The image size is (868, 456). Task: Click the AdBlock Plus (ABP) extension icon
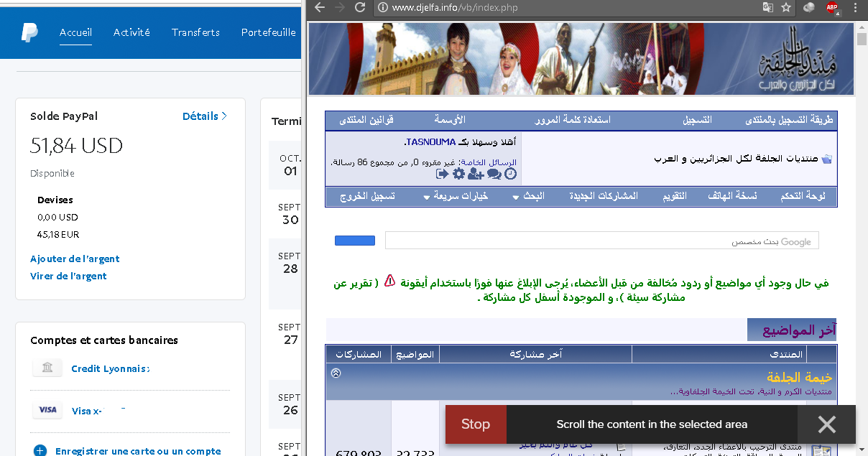(832, 8)
